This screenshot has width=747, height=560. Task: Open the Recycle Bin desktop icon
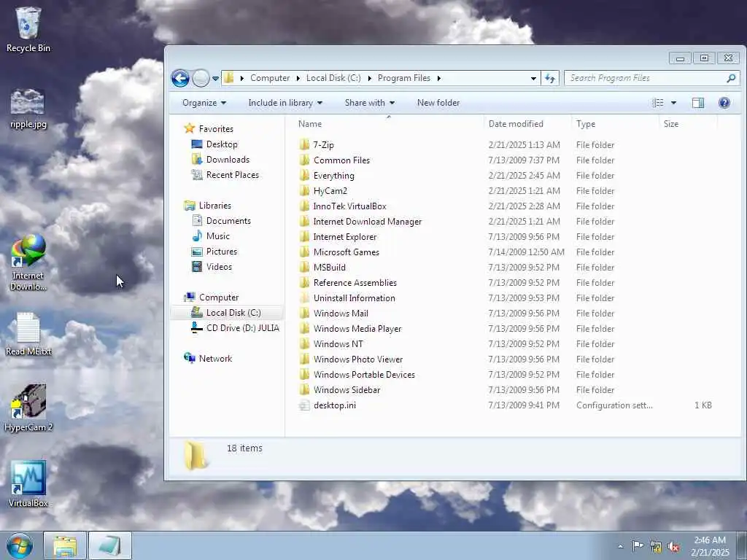(x=28, y=29)
